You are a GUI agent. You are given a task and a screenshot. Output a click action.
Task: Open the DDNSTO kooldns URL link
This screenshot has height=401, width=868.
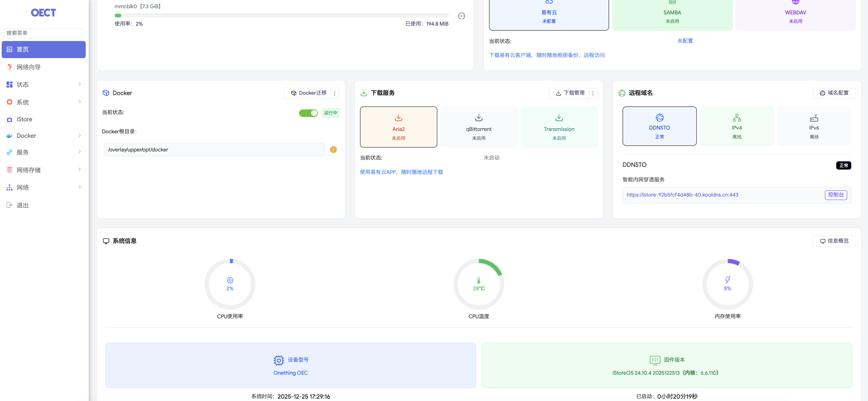[682, 195]
